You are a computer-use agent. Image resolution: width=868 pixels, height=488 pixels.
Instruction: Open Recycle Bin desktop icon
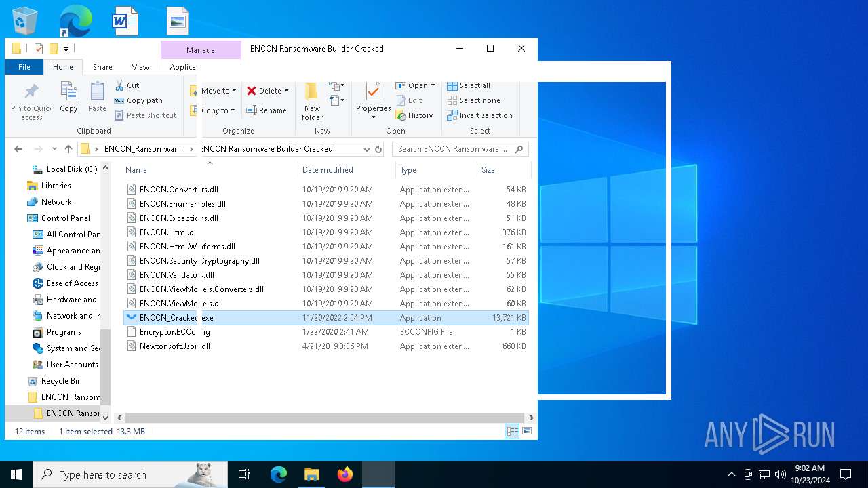tap(25, 21)
